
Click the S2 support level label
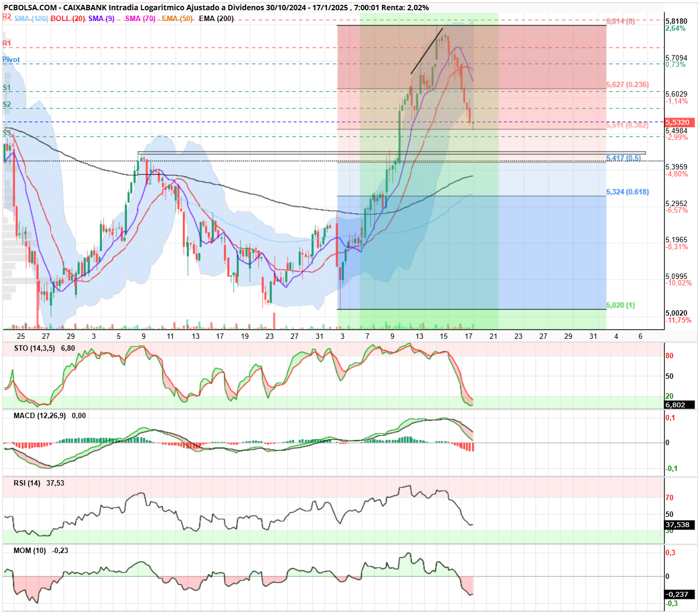point(6,104)
